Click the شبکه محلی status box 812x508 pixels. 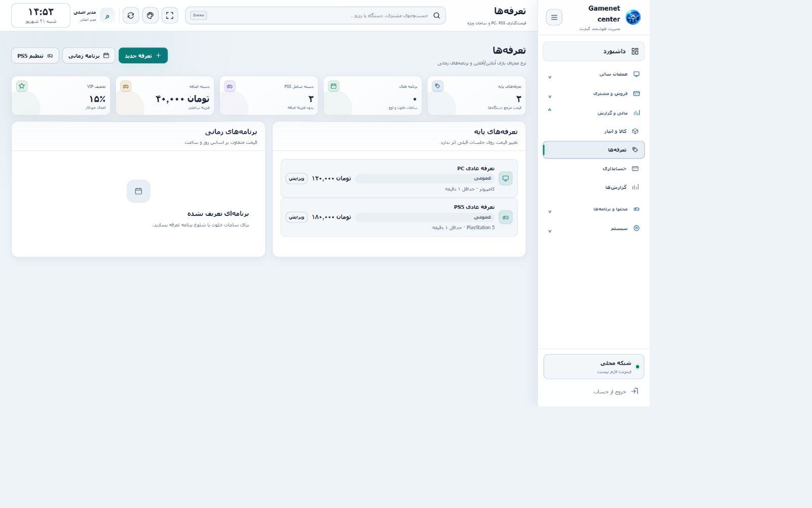594,367
